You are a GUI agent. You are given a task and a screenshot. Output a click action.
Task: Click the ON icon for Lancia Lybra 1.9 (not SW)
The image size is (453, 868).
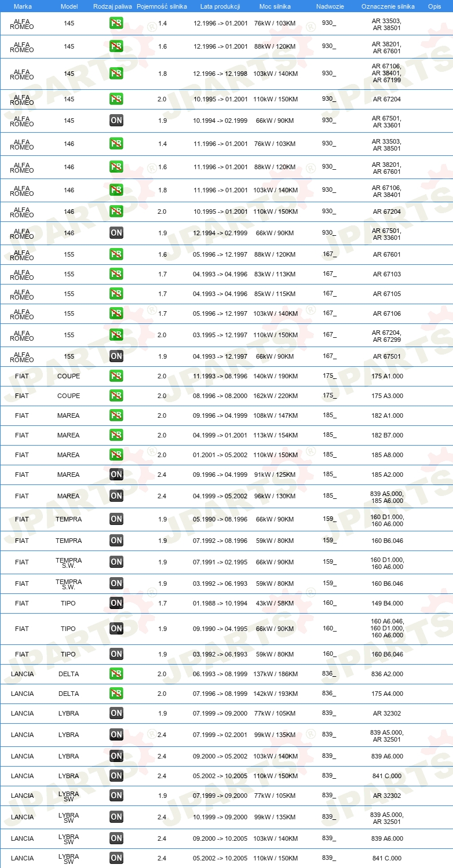pos(116,713)
